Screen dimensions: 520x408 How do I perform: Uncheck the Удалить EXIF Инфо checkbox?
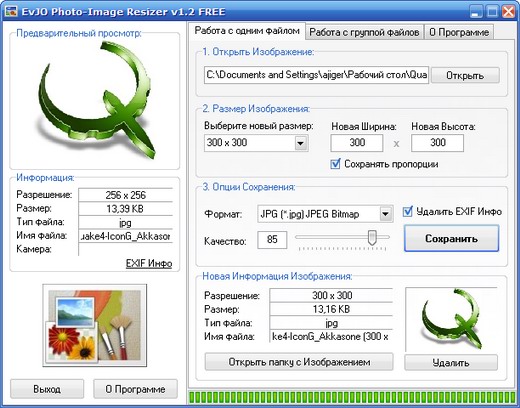(x=408, y=212)
